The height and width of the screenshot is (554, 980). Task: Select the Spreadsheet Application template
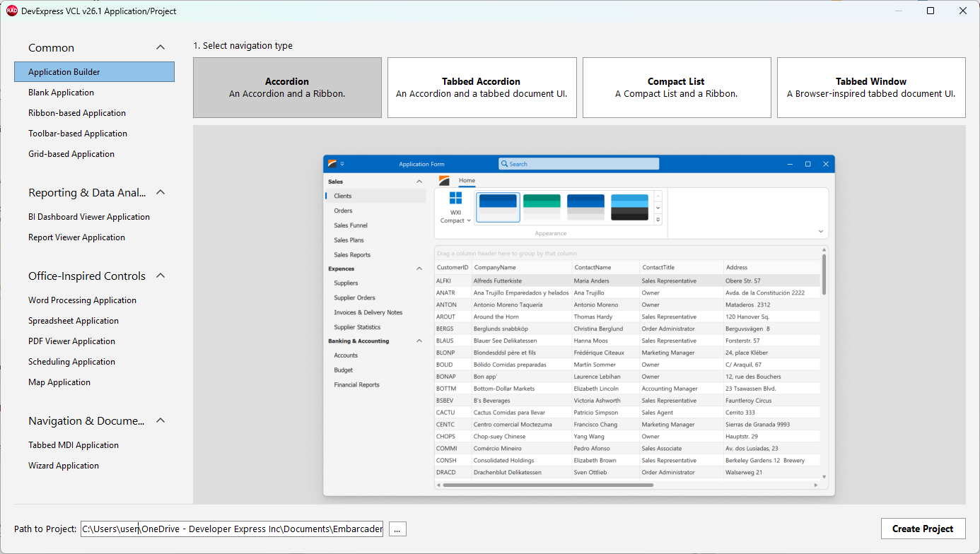pos(74,321)
